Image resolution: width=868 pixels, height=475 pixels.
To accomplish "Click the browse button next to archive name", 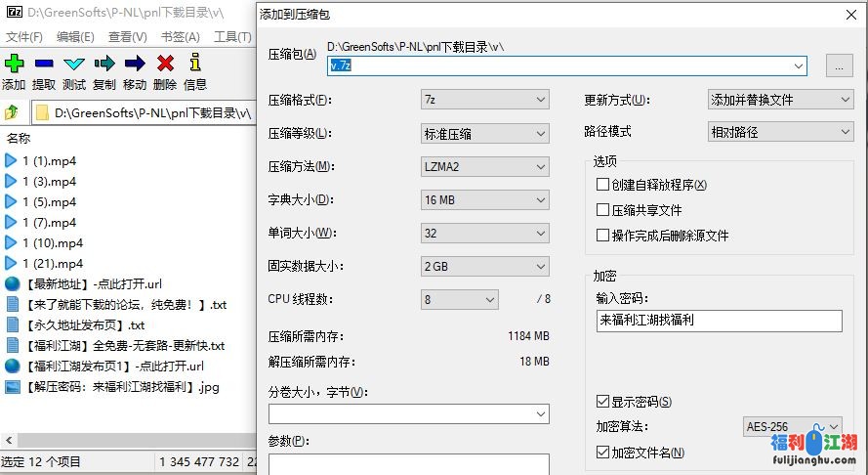I will coord(839,65).
